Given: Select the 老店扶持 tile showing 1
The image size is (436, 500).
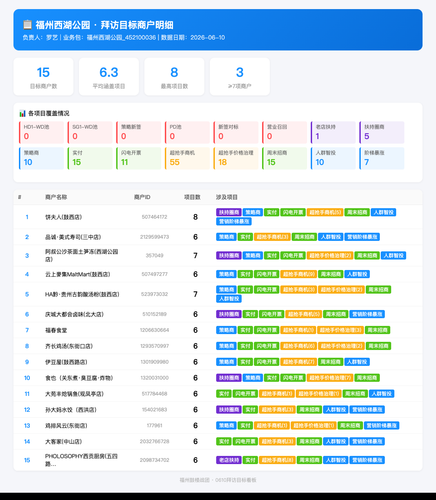Looking at the screenshot, I should pos(333,132).
